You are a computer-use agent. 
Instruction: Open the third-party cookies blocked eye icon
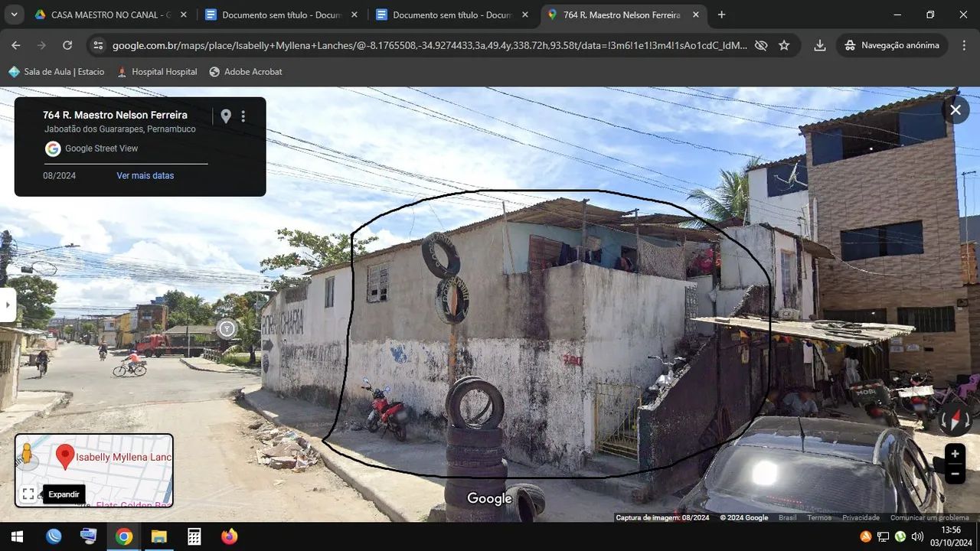pos(760,45)
